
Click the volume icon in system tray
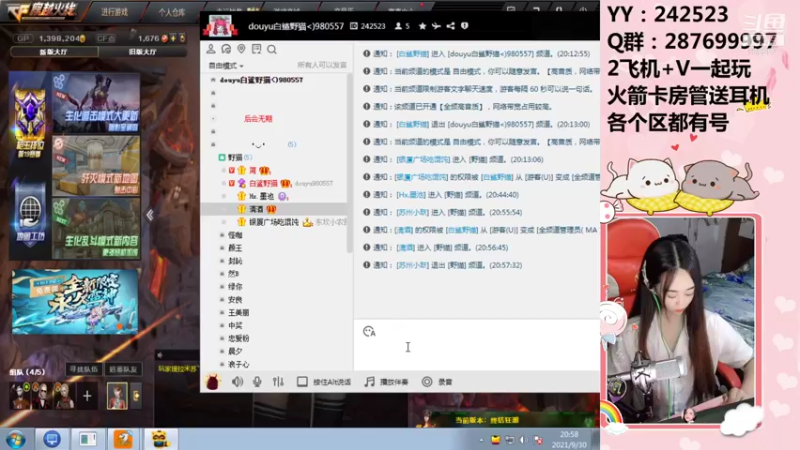coord(523,440)
